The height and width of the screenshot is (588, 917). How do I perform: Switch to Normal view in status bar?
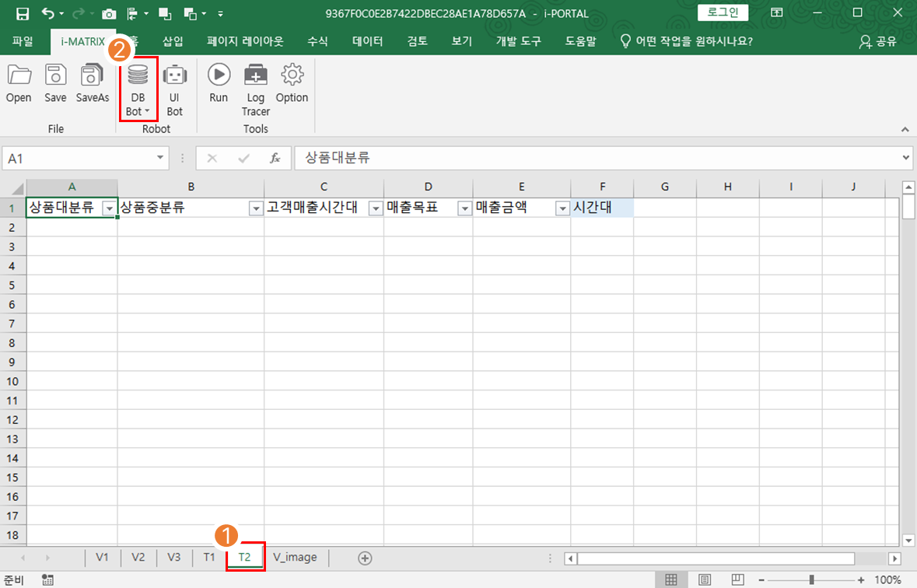(x=670, y=579)
